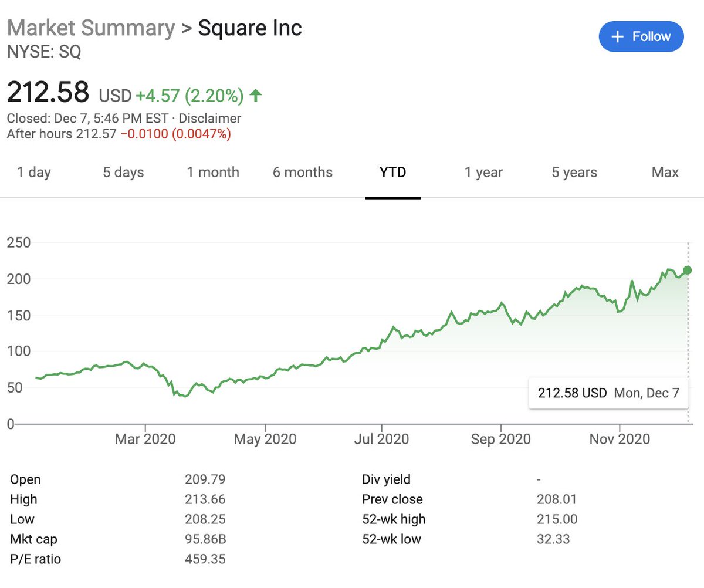Click the Dec 7 price tooltip
704x588 pixels.
coord(608,393)
